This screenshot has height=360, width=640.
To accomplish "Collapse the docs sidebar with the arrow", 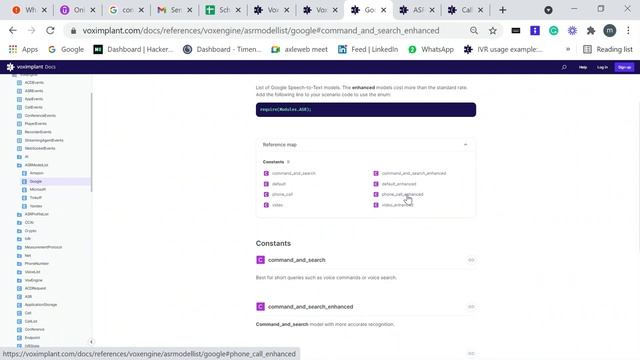I will point(91,342).
